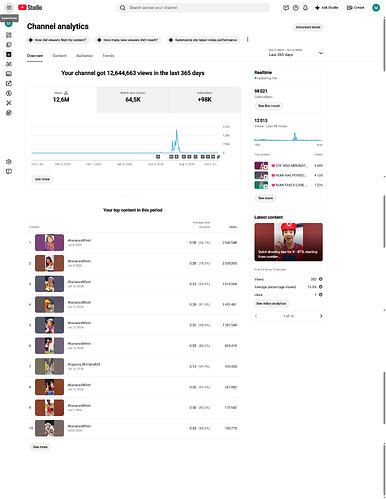Open Subtitles from the sidebar

coord(9,74)
